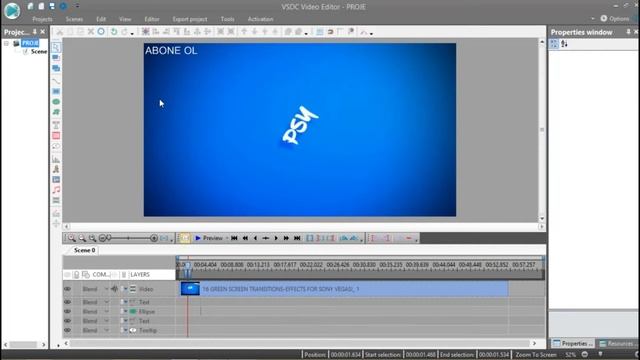Open the Tools menu
The height and width of the screenshot is (360, 640).
(x=227, y=19)
